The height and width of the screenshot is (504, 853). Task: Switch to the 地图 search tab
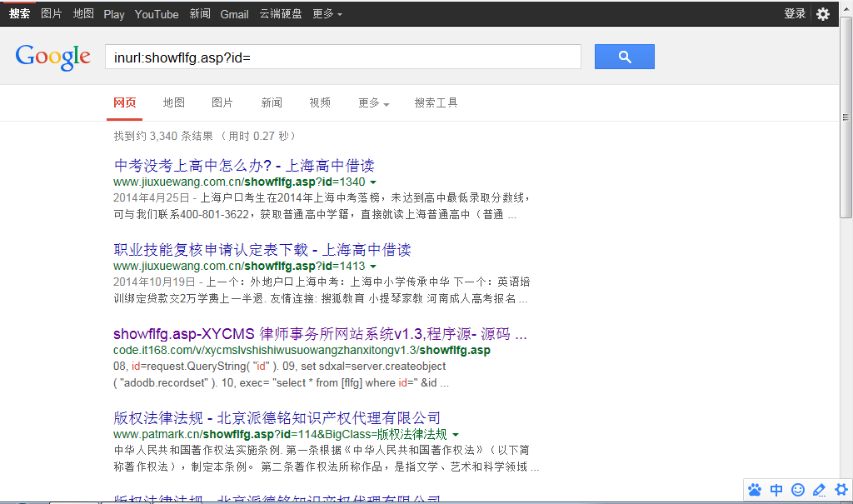point(174,102)
